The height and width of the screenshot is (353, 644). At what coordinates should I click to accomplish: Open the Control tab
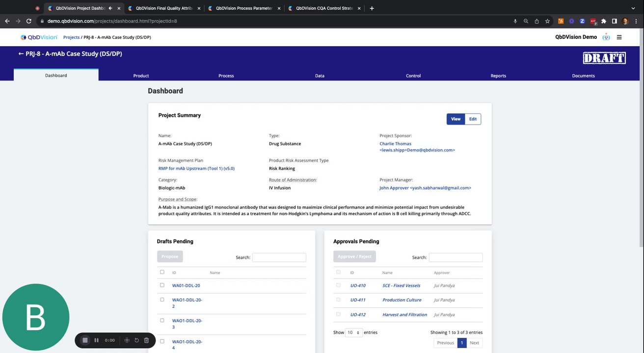click(413, 76)
